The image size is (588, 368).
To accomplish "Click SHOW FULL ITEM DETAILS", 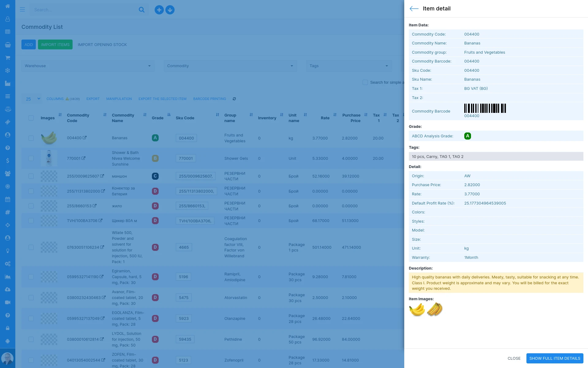I will [555, 358].
